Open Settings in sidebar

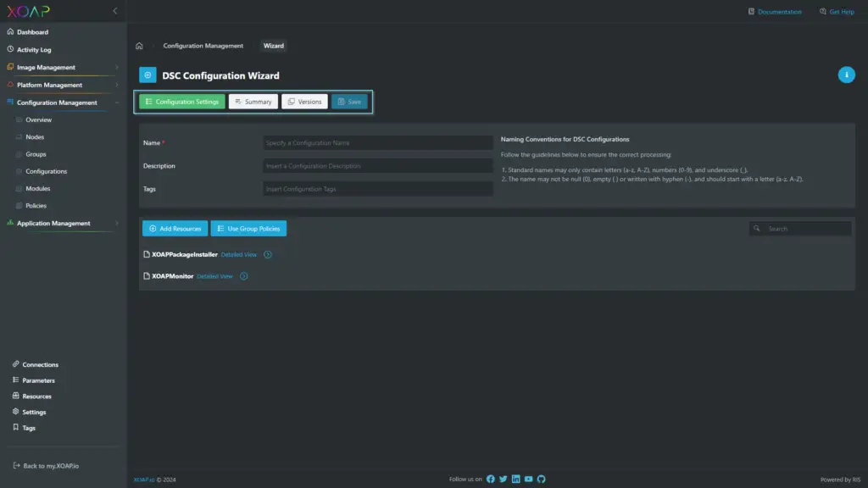click(34, 413)
